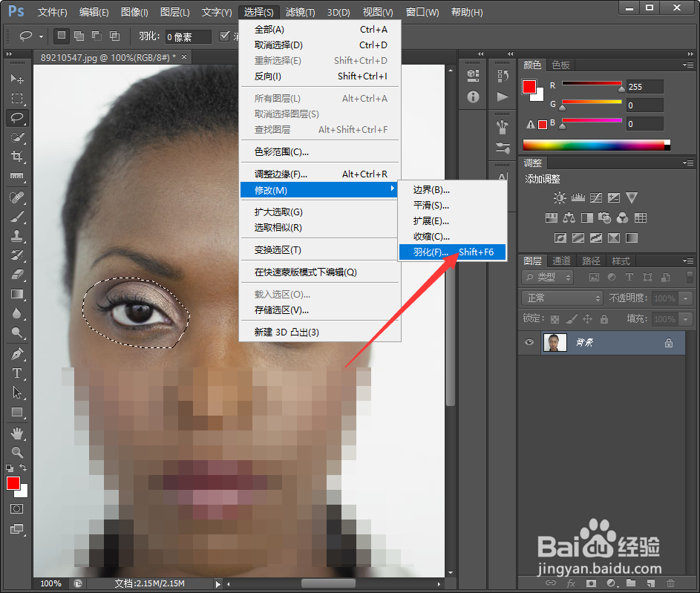Viewport: 700px width, 593px height.
Task: Select the Horizontal Type tool
Action: [x=17, y=373]
